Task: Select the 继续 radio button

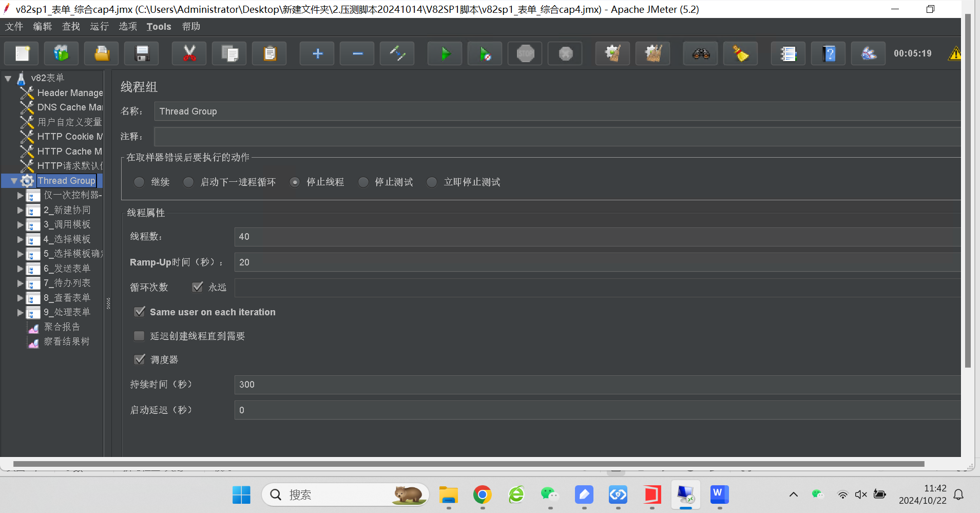Action: [x=139, y=182]
